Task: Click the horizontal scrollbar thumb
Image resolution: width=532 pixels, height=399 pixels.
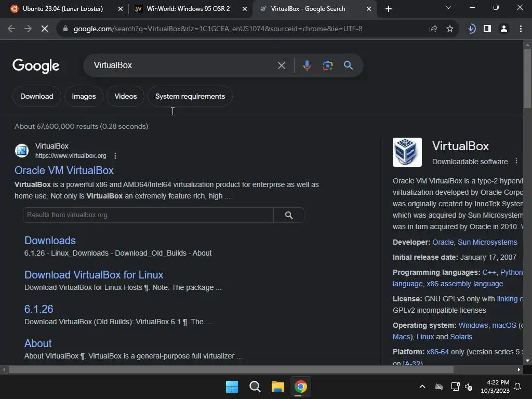Action: tap(231, 369)
